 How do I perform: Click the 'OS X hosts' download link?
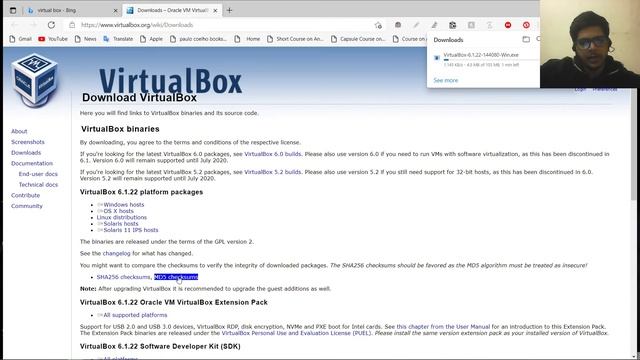(118, 211)
